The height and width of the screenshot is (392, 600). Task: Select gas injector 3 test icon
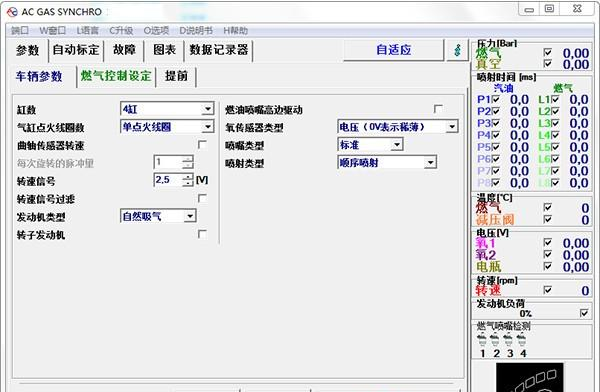point(508,340)
